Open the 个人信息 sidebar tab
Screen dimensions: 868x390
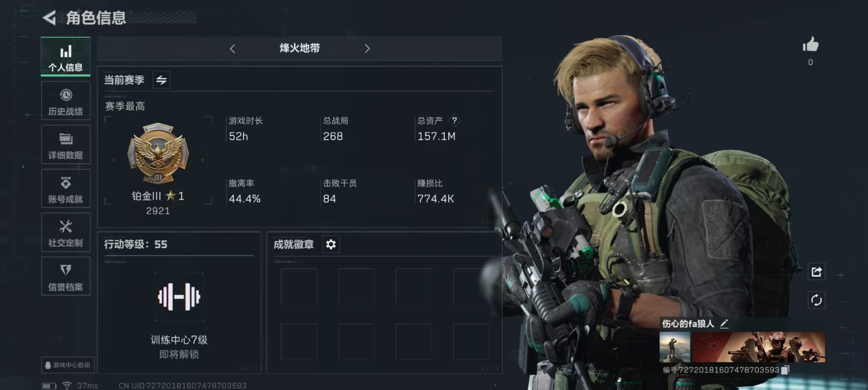click(66, 56)
